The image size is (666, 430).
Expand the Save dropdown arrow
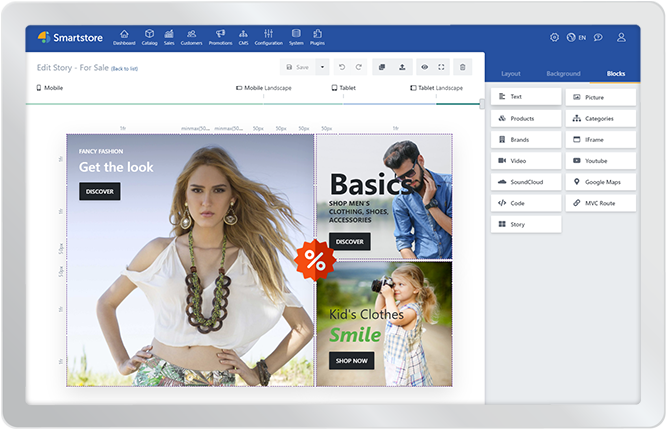tap(322, 67)
